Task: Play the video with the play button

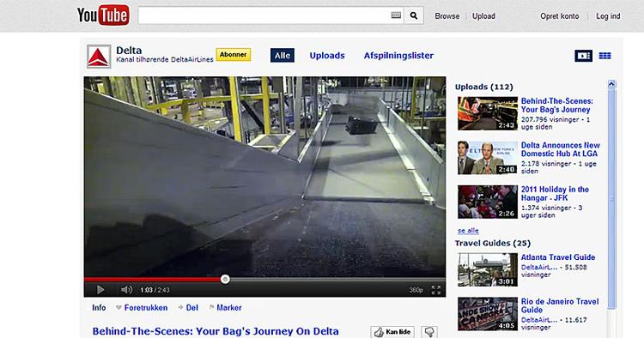Action: point(100,290)
